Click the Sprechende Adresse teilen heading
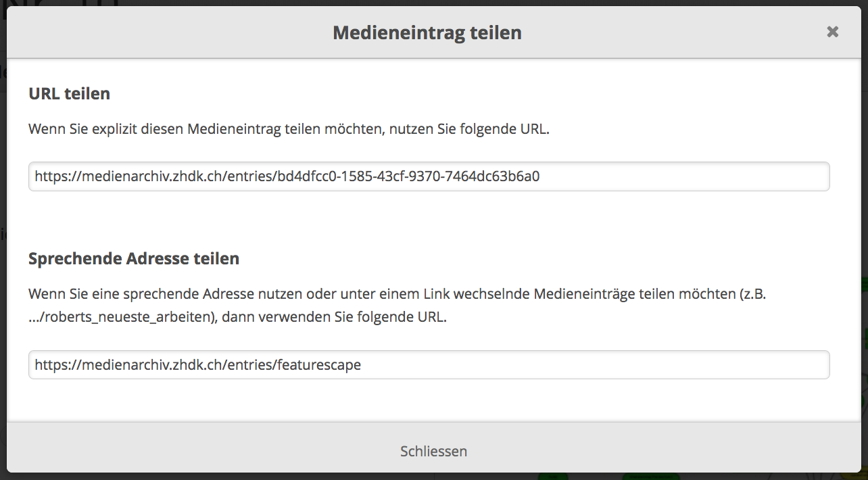 134,258
